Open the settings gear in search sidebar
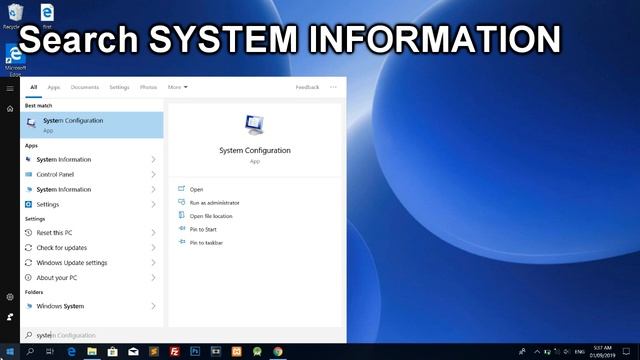640x360 pixels. [x=10, y=297]
